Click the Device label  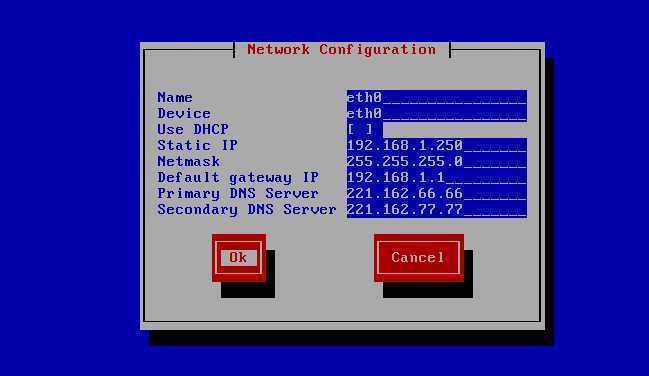[184, 113]
